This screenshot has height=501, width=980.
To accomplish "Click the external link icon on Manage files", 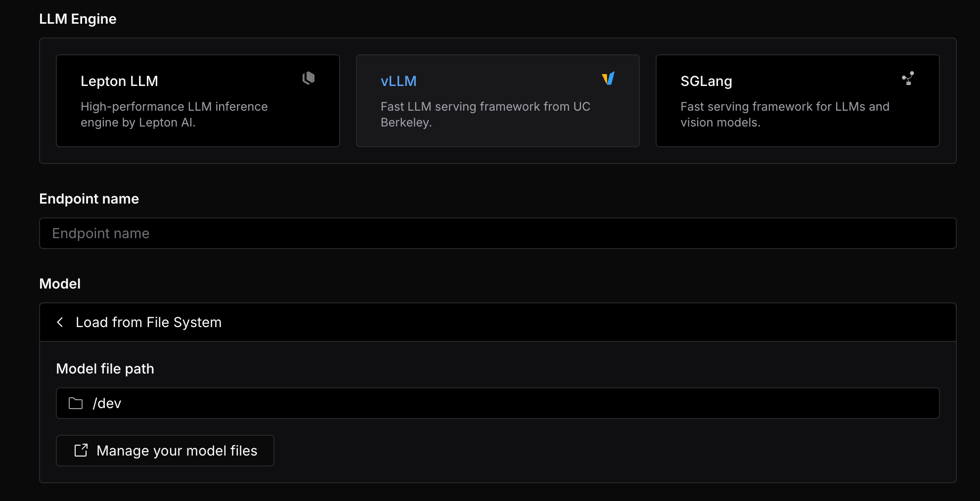I will [81, 450].
